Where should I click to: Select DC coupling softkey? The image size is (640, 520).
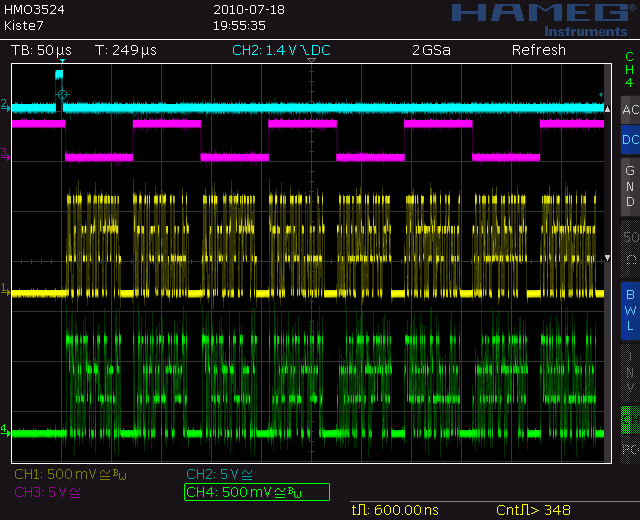click(630, 140)
